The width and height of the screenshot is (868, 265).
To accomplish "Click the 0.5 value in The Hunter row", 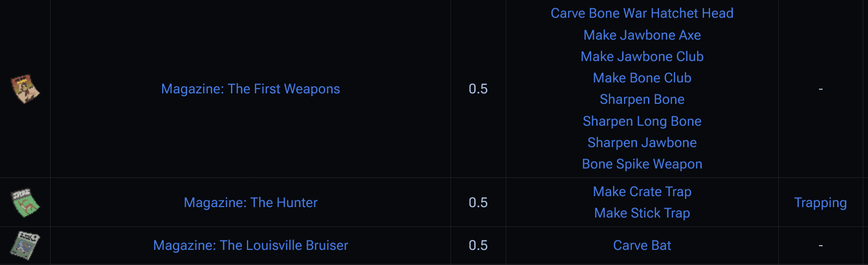I will [478, 202].
